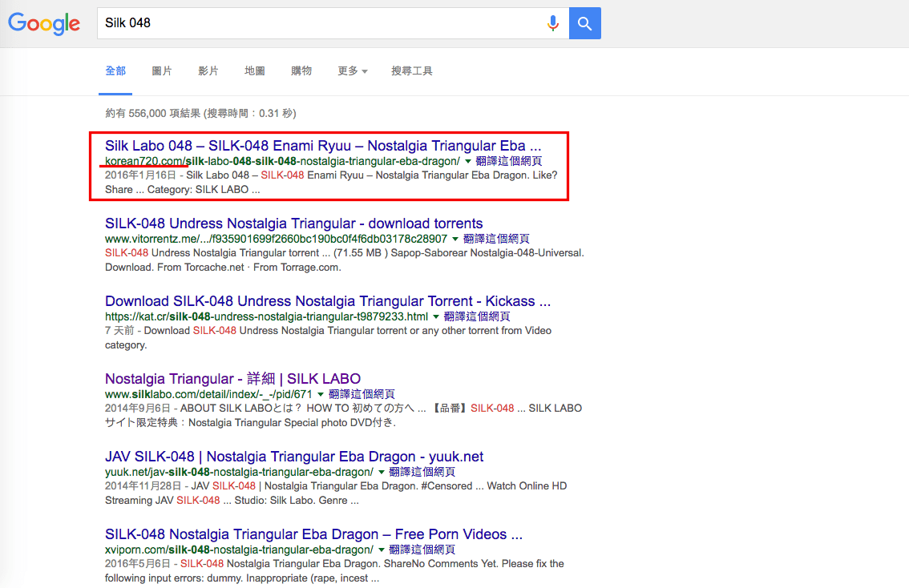The image size is (909, 588).
Task: Click 翻譯這個網頁 for the korean720.com result
Action: click(508, 161)
